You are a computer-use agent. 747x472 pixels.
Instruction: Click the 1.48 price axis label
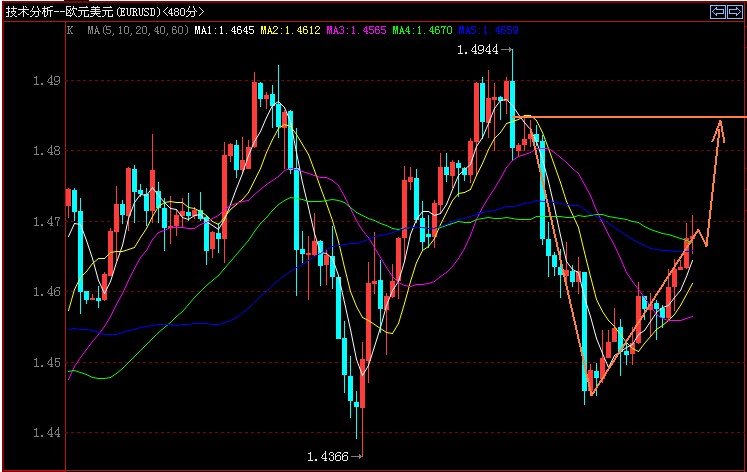coord(47,151)
